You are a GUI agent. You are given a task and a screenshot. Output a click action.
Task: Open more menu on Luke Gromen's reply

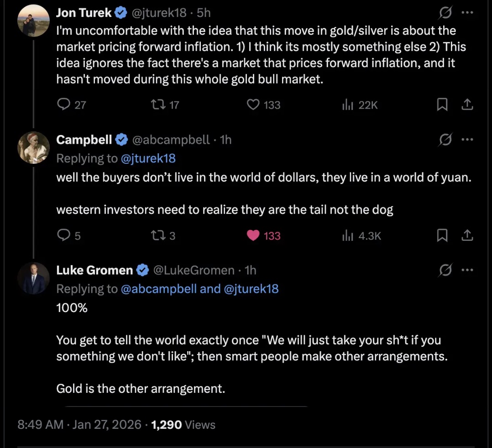click(x=467, y=270)
